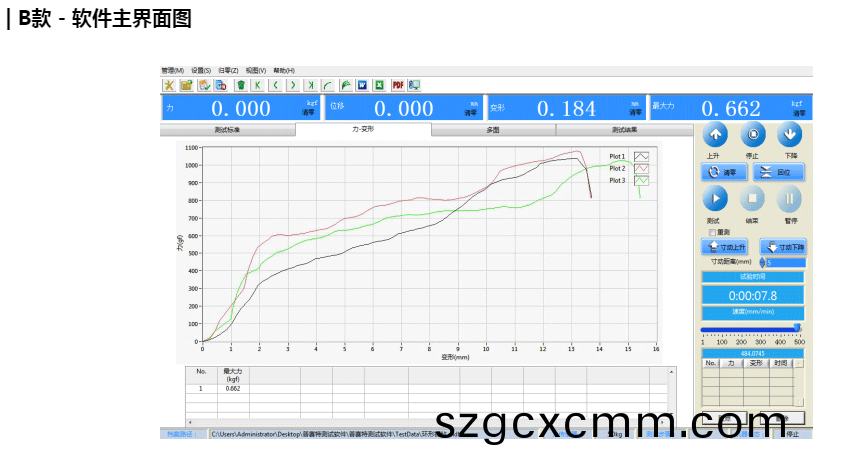Click the first toolbar tools icon

tap(169, 85)
